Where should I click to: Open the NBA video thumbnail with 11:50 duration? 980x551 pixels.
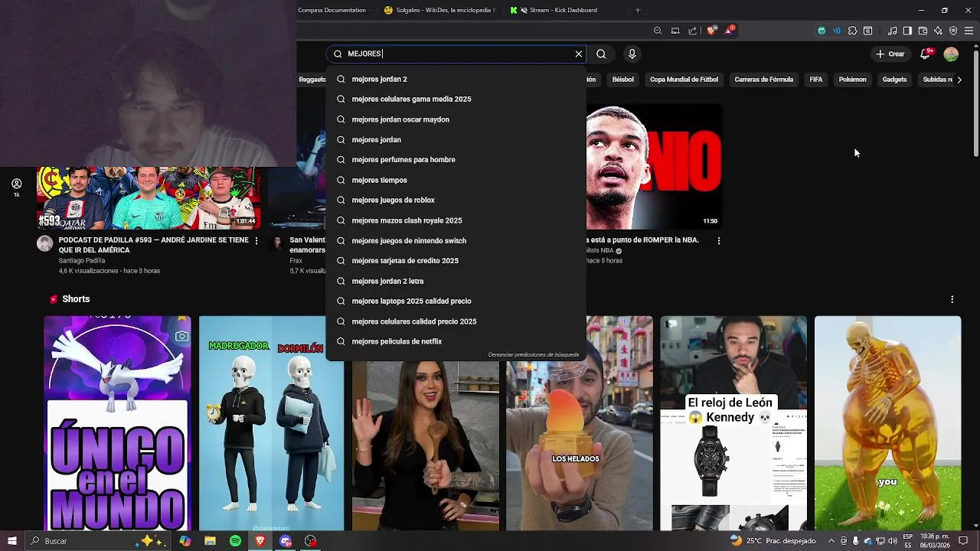654,166
